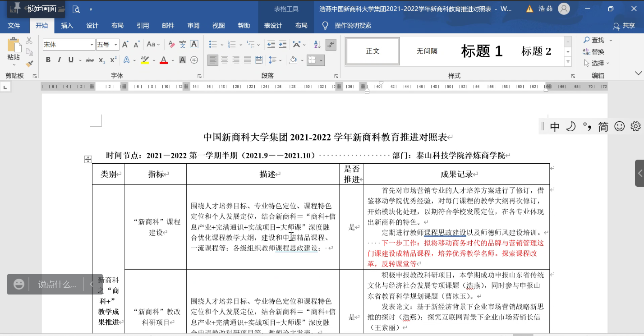Apply the red font color swatch
Viewport: 644px width, 336px height.
(x=164, y=60)
